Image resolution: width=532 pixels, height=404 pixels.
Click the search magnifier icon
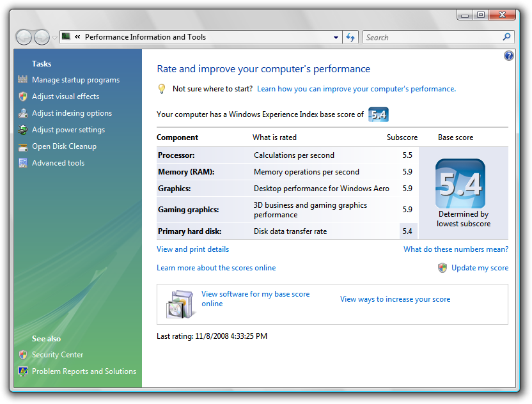(506, 36)
